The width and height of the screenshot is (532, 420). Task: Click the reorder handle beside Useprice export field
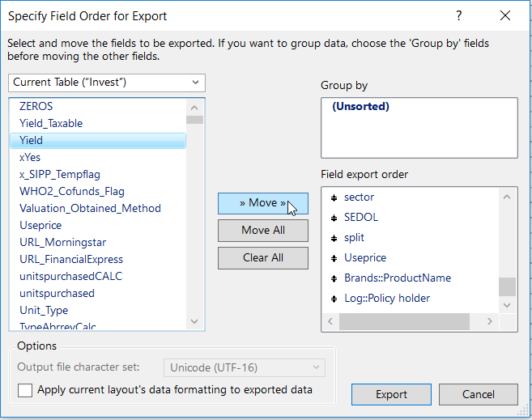[334, 258]
